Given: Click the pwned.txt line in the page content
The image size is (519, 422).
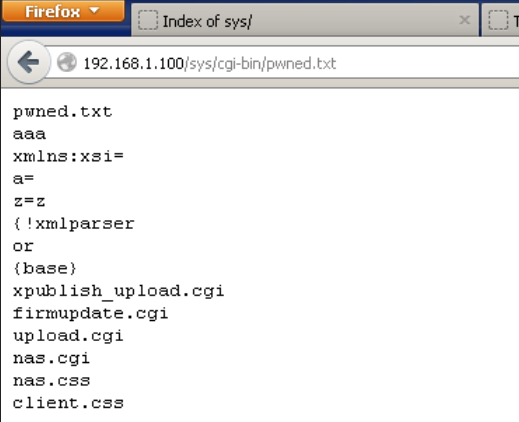Looking at the screenshot, I should (63, 112).
